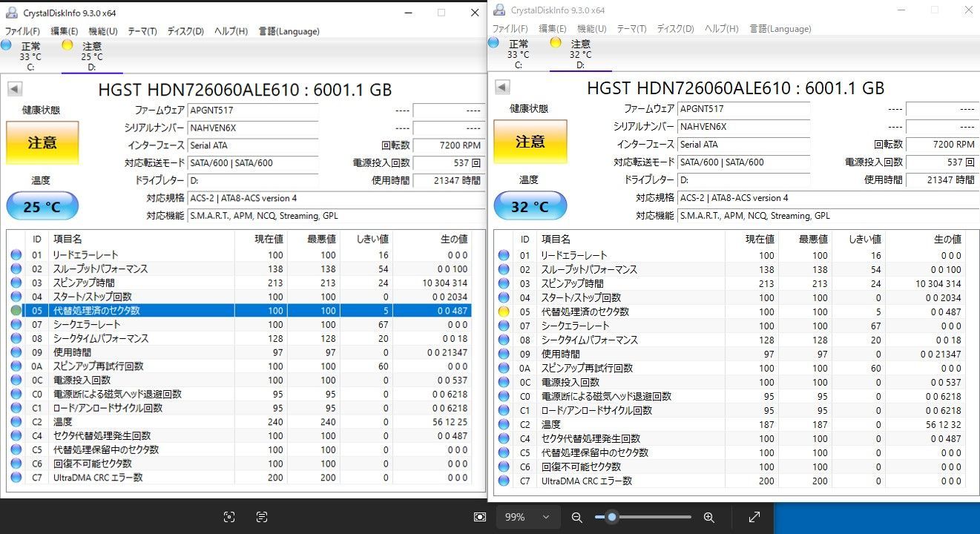
Task: Click the viewer zoom slider handle
Action: click(611, 517)
